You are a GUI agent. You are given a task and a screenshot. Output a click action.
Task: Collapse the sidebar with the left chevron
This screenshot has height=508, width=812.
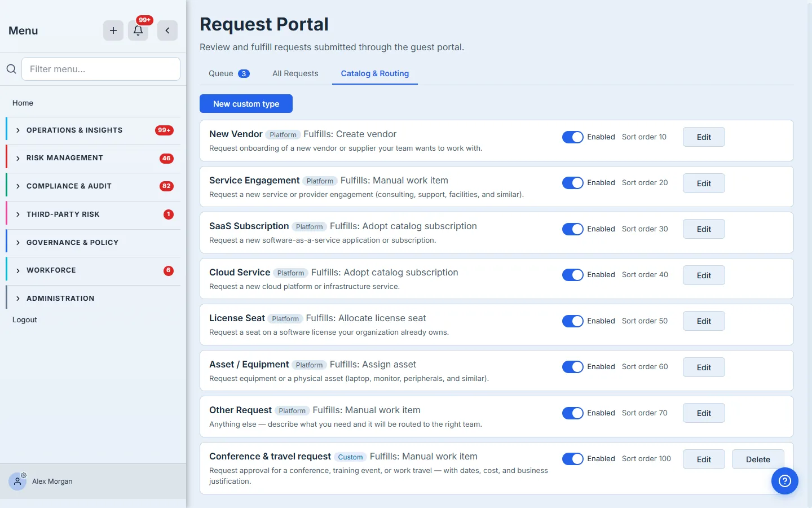pos(167,30)
